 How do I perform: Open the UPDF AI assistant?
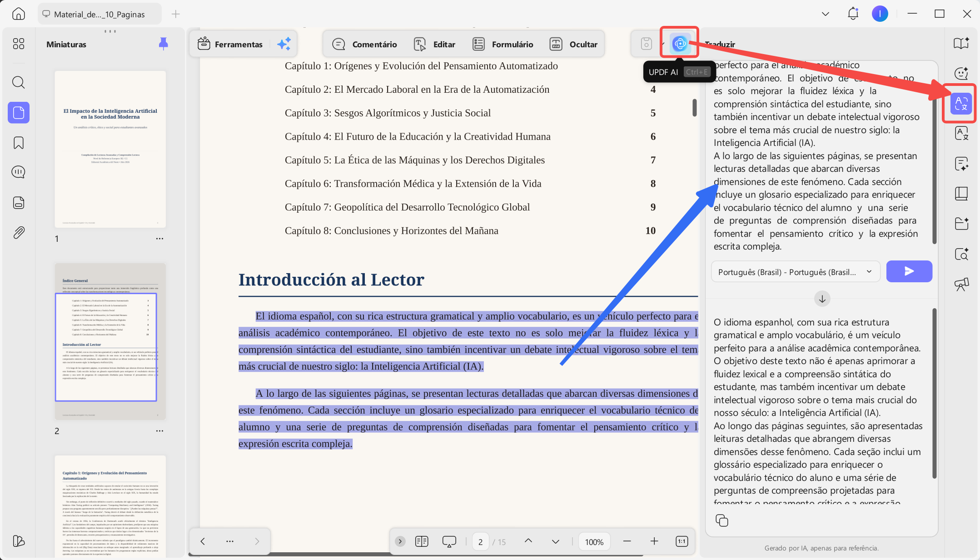680,44
